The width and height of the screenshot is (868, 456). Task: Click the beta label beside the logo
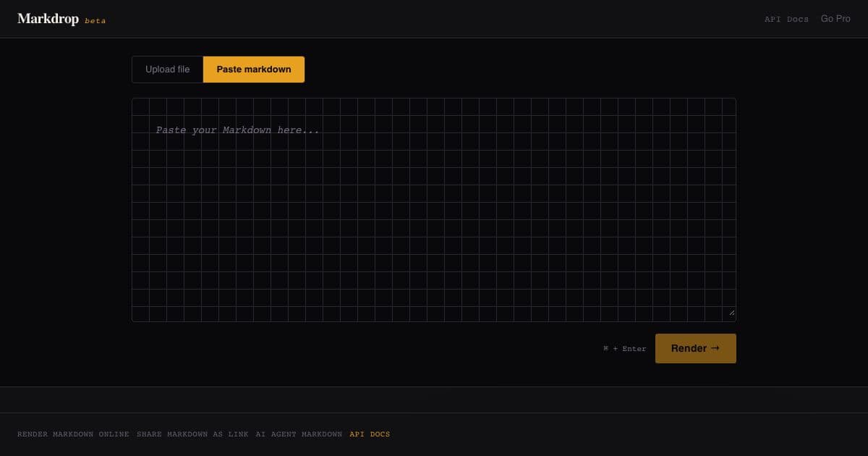click(95, 21)
